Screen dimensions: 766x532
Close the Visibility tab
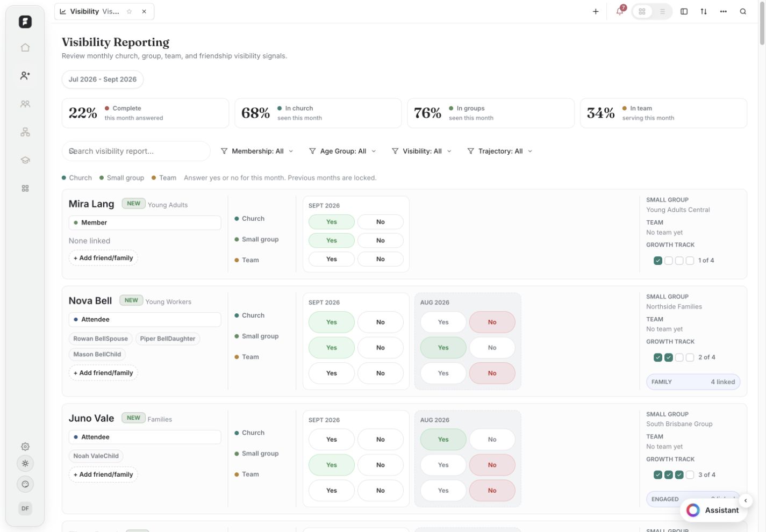tap(144, 11)
